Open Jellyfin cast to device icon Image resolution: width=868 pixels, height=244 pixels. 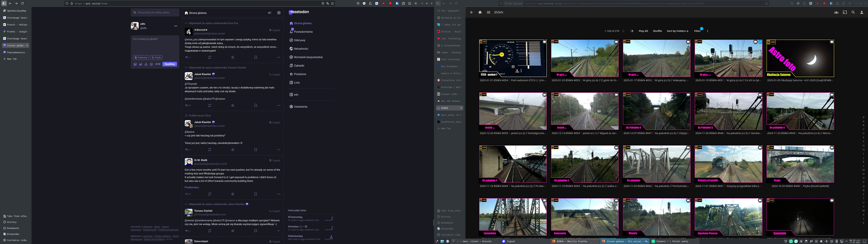pyautogui.click(x=844, y=13)
